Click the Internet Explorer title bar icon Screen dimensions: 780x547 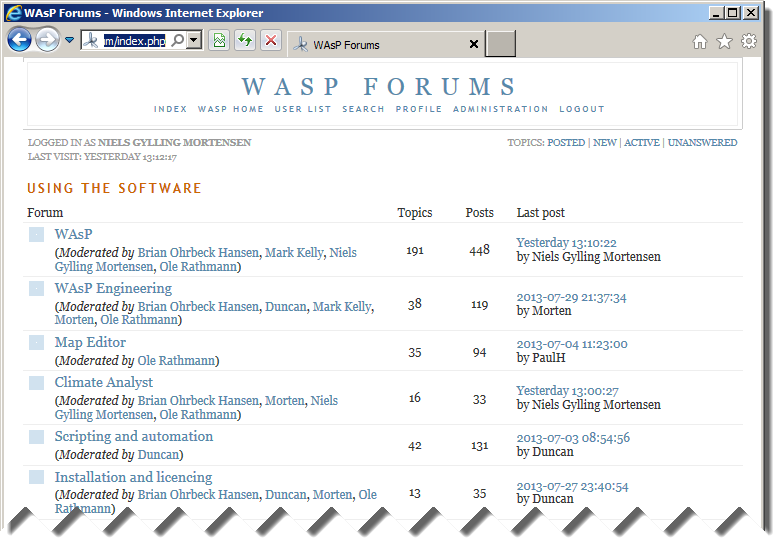pos(13,12)
